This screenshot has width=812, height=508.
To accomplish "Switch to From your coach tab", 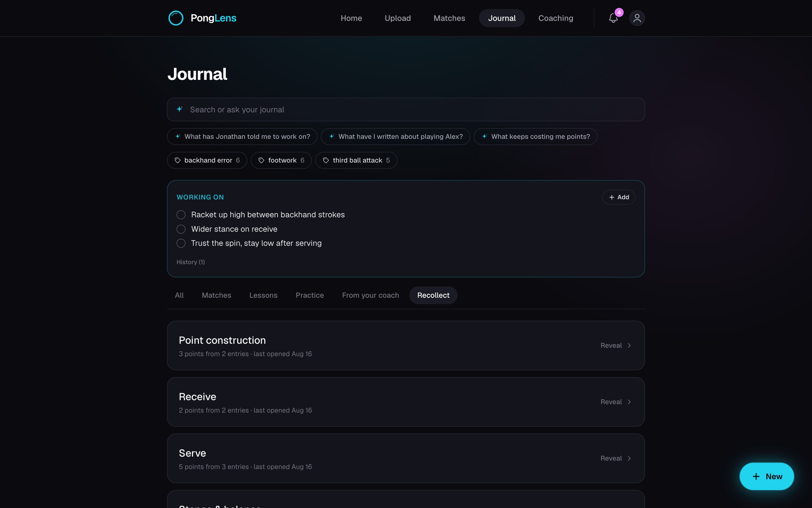I will click(370, 295).
